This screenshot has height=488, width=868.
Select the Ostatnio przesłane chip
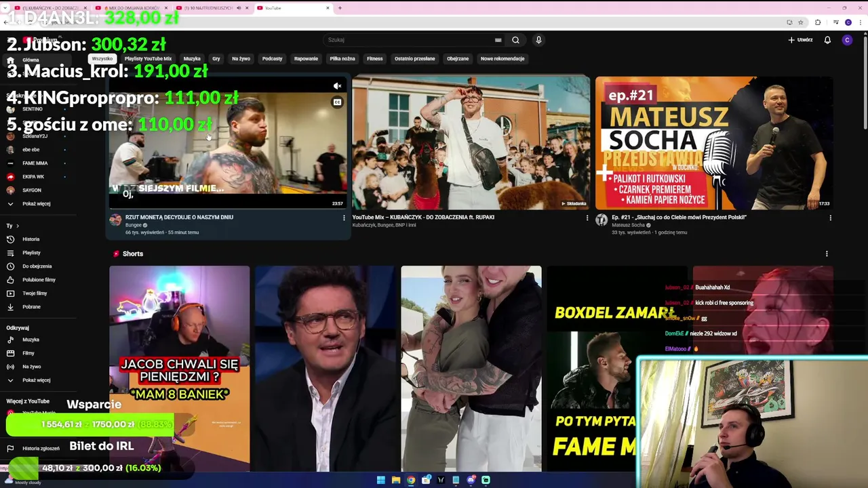point(415,59)
